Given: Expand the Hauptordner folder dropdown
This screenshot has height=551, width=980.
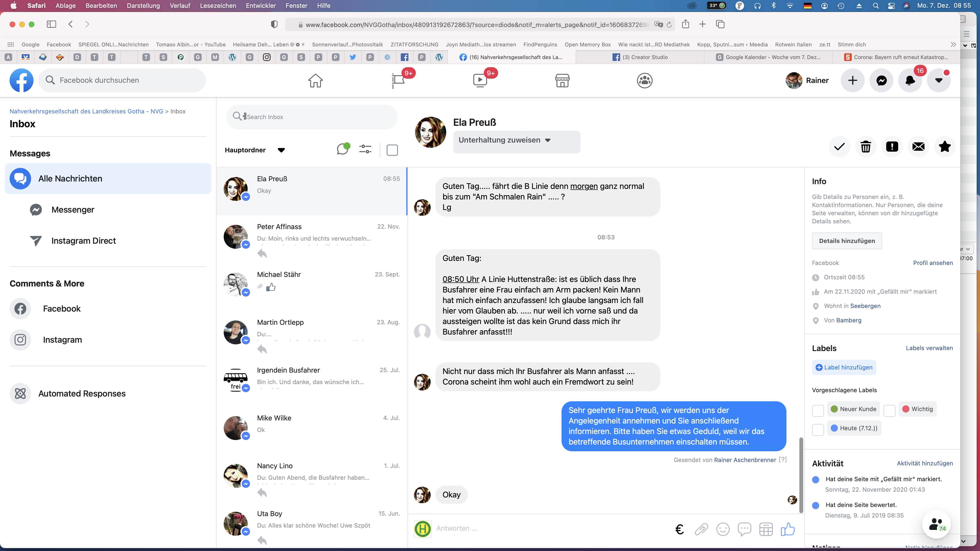Looking at the screenshot, I should point(255,150).
